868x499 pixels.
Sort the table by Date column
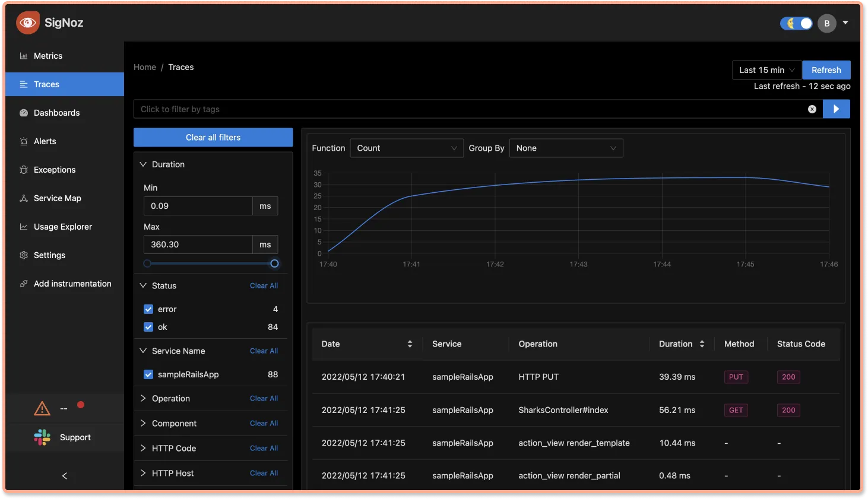pyautogui.click(x=410, y=344)
